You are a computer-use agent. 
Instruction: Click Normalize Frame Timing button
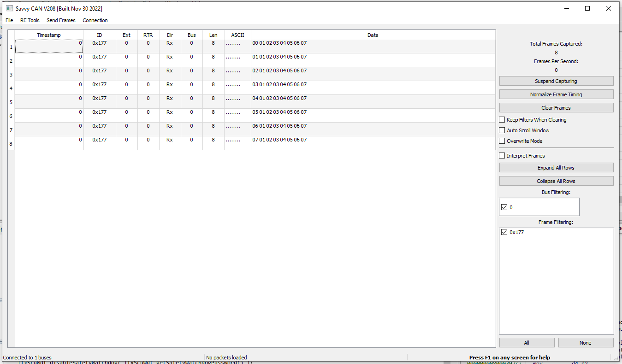tap(556, 94)
